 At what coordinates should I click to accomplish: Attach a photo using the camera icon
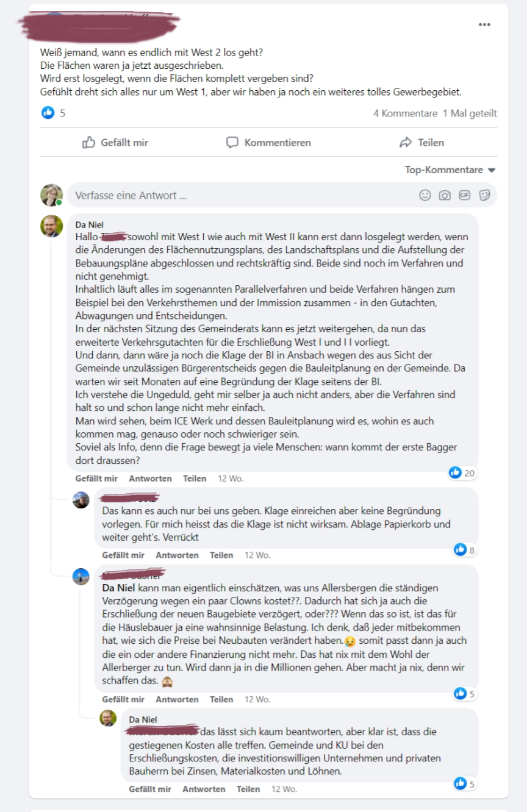(x=445, y=195)
